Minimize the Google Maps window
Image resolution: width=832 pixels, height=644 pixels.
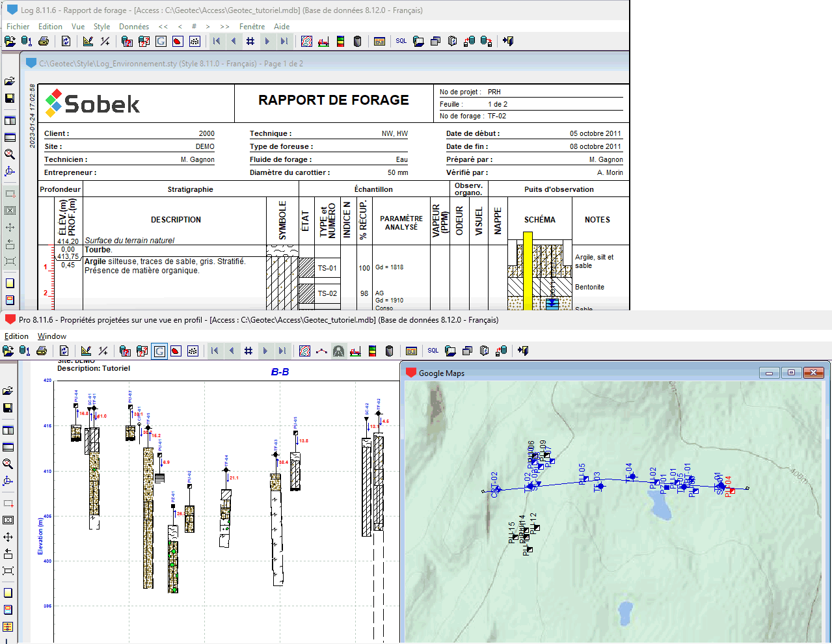[770, 373]
